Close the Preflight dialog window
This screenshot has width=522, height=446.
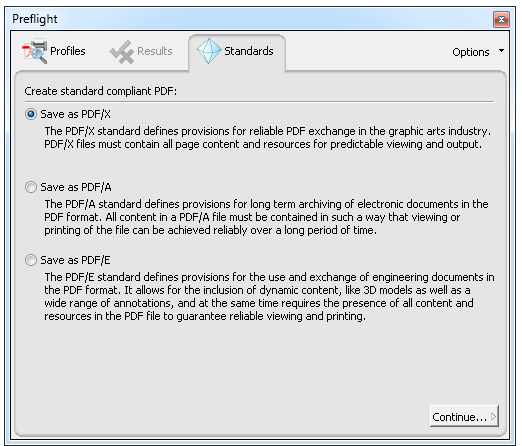tap(501, 19)
